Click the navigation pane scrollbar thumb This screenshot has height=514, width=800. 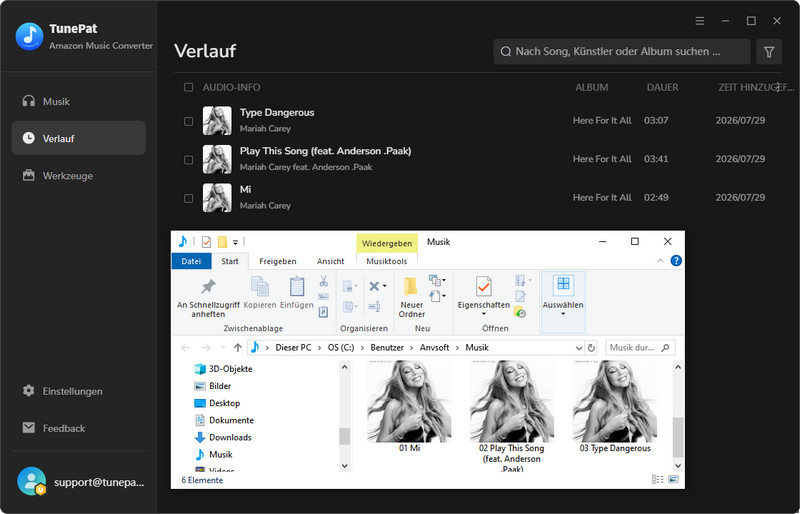pyautogui.click(x=344, y=436)
